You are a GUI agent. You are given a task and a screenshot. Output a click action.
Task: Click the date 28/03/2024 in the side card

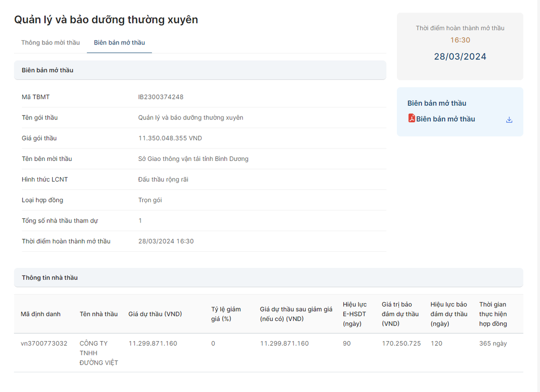(x=460, y=57)
